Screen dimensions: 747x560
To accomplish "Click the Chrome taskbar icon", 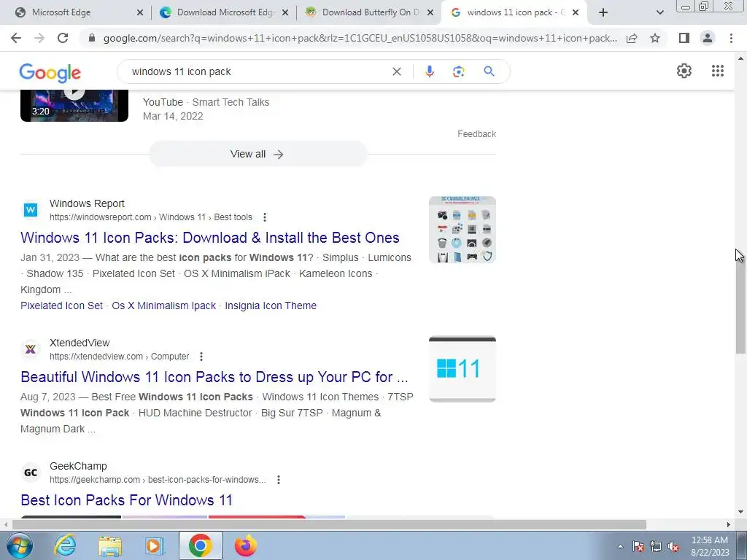I will tap(200, 545).
